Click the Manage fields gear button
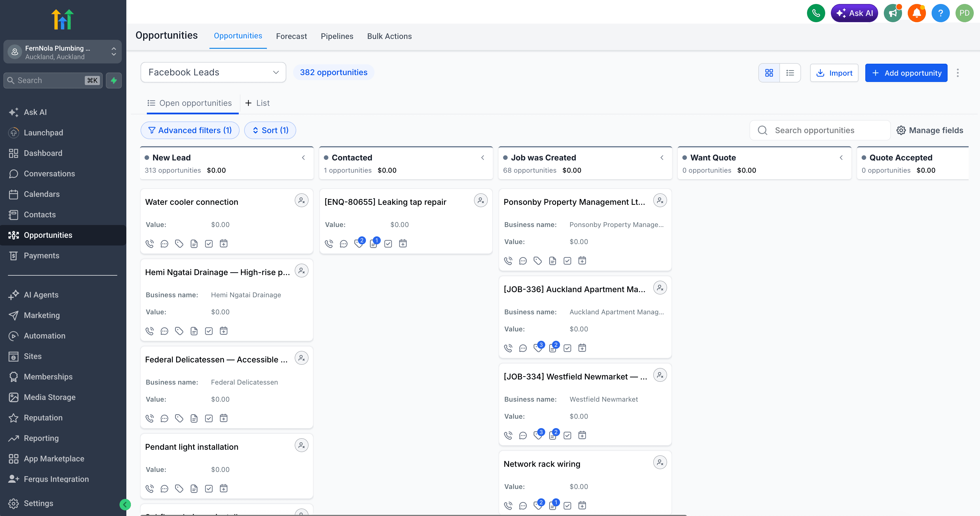 click(x=930, y=131)
